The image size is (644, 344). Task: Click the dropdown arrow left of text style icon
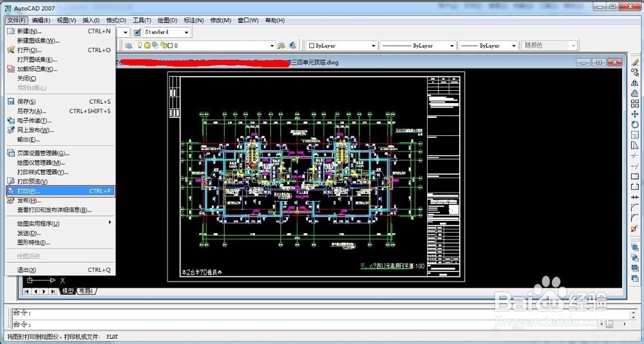click(126, 32)
